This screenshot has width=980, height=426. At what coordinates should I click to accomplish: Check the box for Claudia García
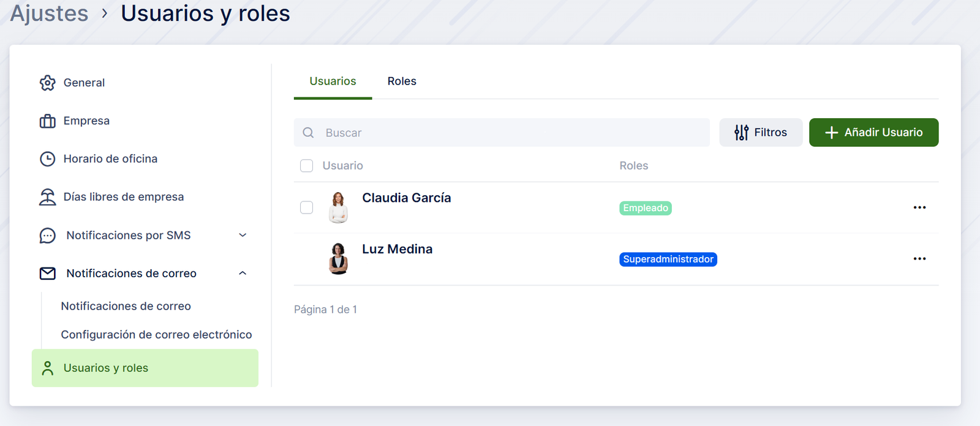(307, 207)
